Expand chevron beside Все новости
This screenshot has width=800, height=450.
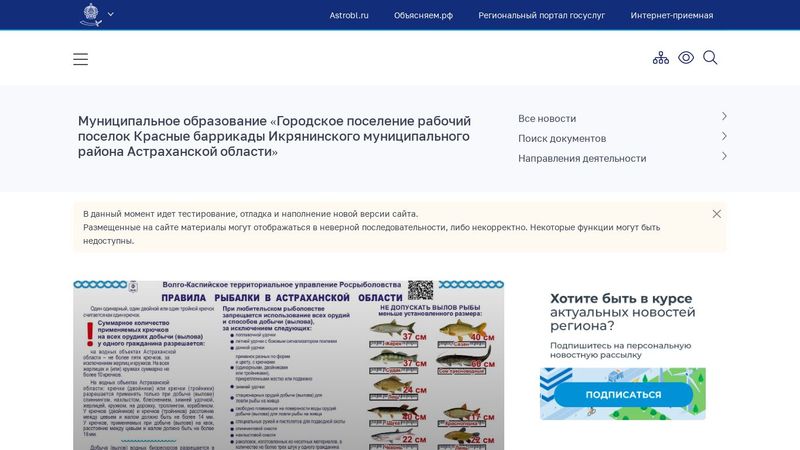(x=724, y=116)
